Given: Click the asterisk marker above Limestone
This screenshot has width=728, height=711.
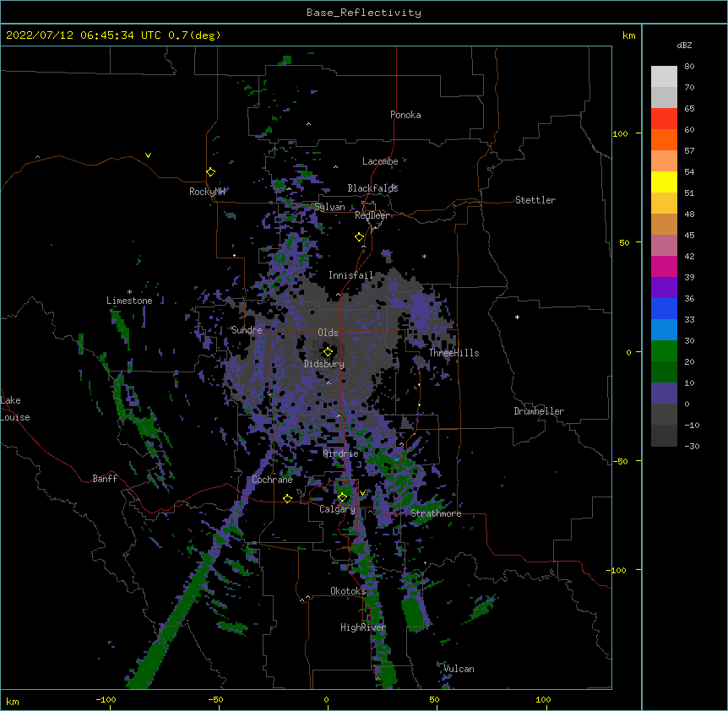Looking at the screenshot, I should click(x=129, y=292).
